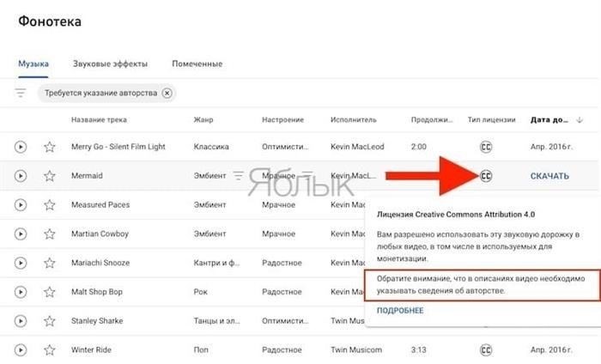The width and height of the screenshot is (601, 364).
Task: Click the 'Тип лицензии' column header
Action: click(491, 120)
